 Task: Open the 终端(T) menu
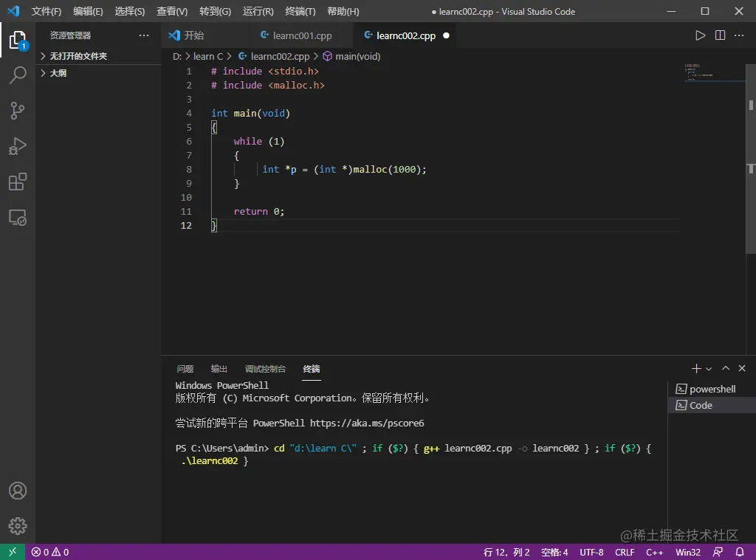click(300, 11)
